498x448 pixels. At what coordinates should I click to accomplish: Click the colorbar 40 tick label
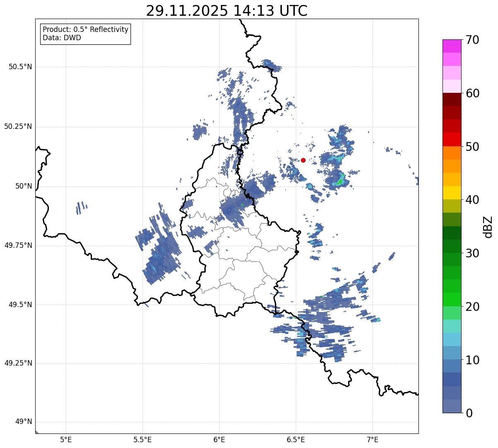pyautogui.click(x=472, y=200)
